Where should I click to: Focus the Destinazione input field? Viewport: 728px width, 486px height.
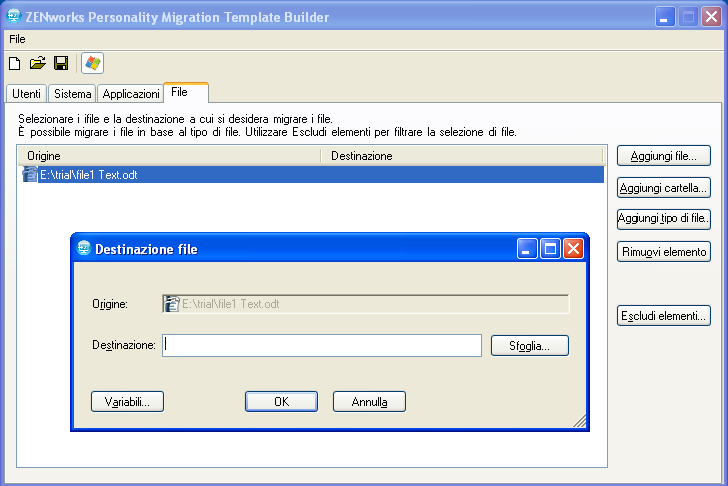click(322, 345)
